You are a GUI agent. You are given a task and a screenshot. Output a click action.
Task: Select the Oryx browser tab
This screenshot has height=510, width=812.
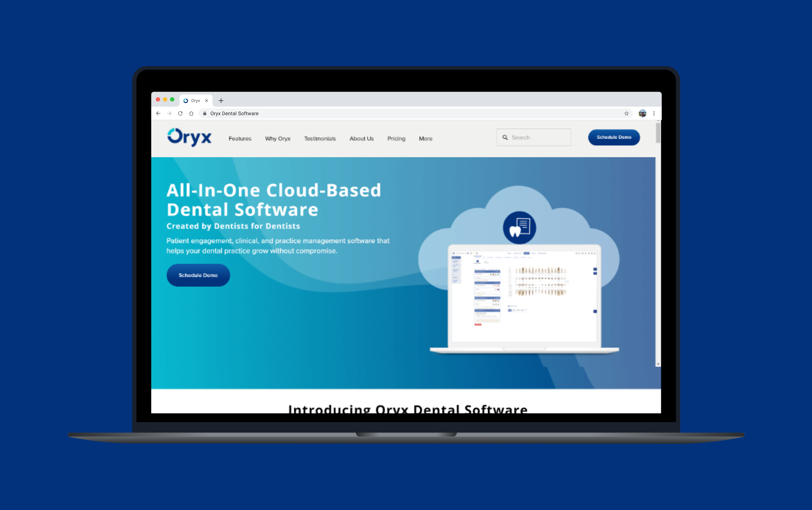tap(196, 100)
